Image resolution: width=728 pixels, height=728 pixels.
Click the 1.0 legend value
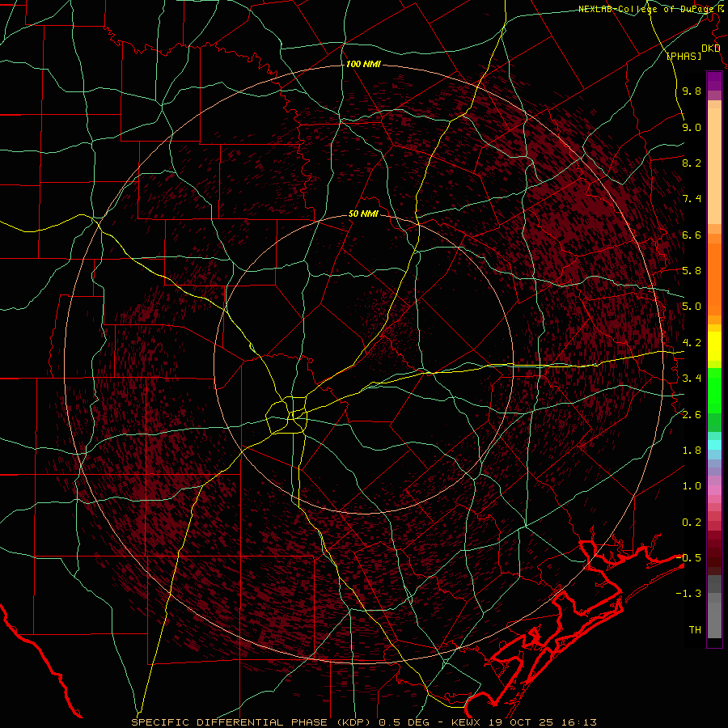692,486
